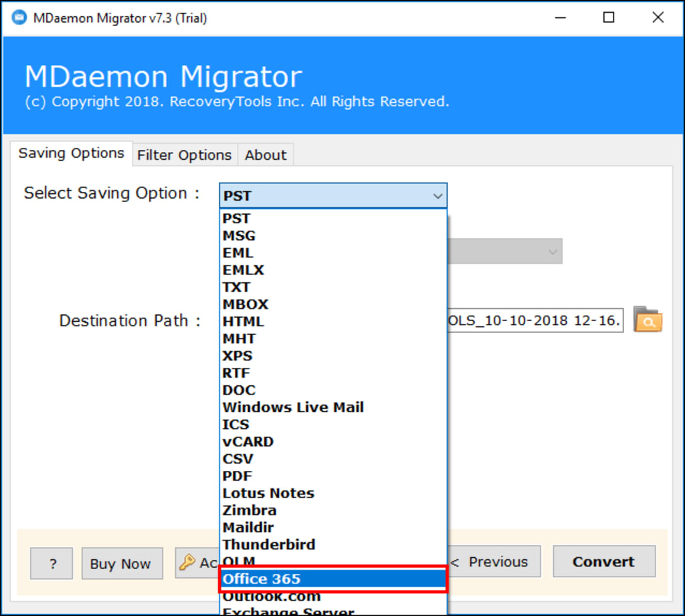Select Office 365 saving option
The width and height of the screenshot is (685, 616).
tap(333, 579)
